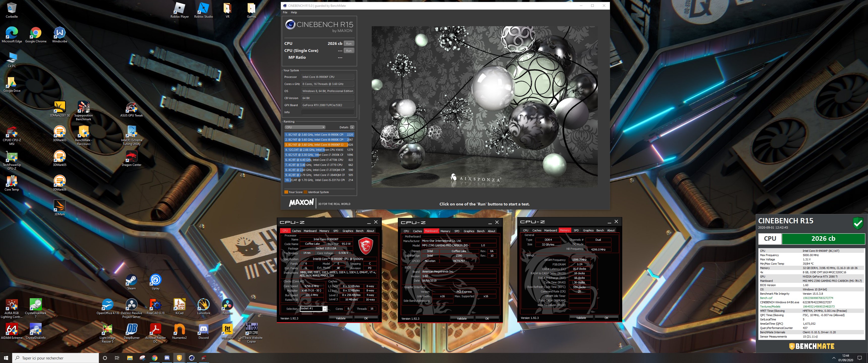Screen dimensions: 868x363
Task: Open Microsoft Edge desktop icon
Action: [x=12, y=35]
